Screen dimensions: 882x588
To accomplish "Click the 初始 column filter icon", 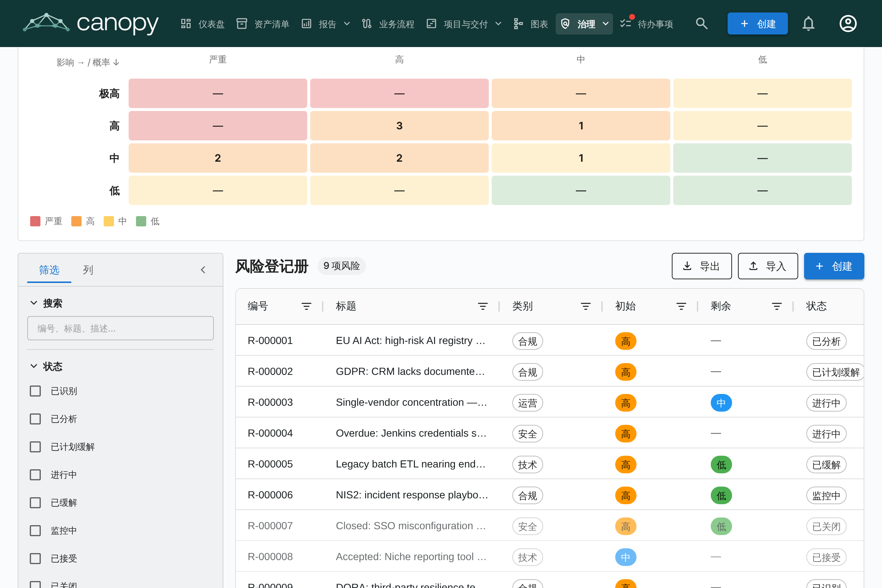I will tap(681, 306).
